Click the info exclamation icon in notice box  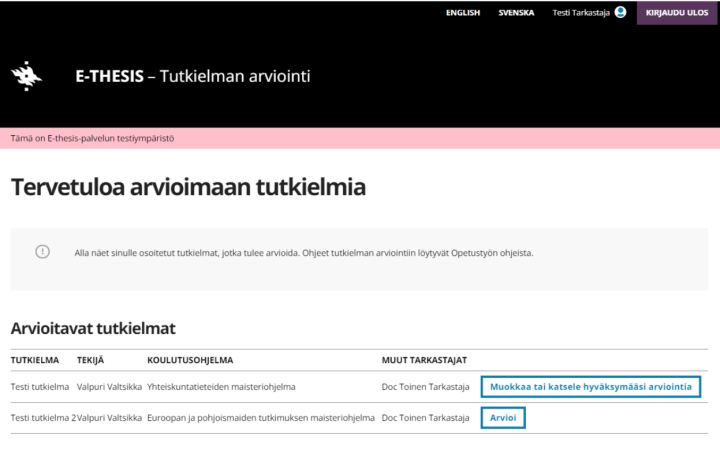(43, 252)
